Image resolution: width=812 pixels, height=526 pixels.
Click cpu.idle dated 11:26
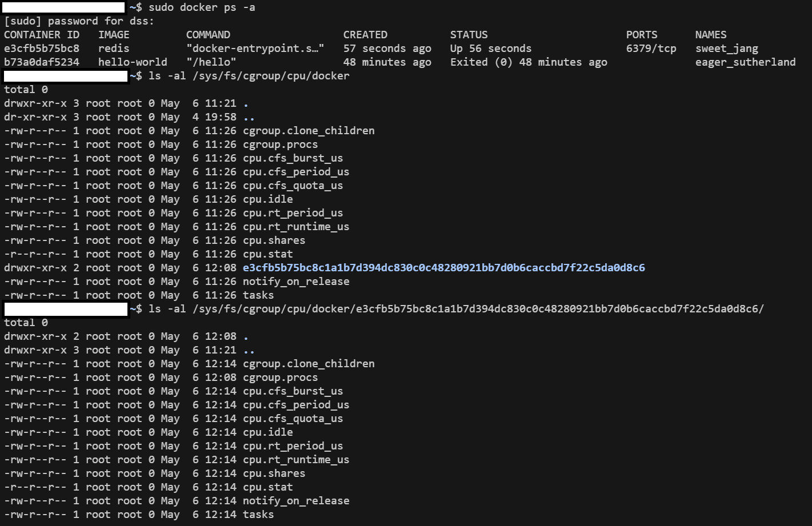pos(268,199)
